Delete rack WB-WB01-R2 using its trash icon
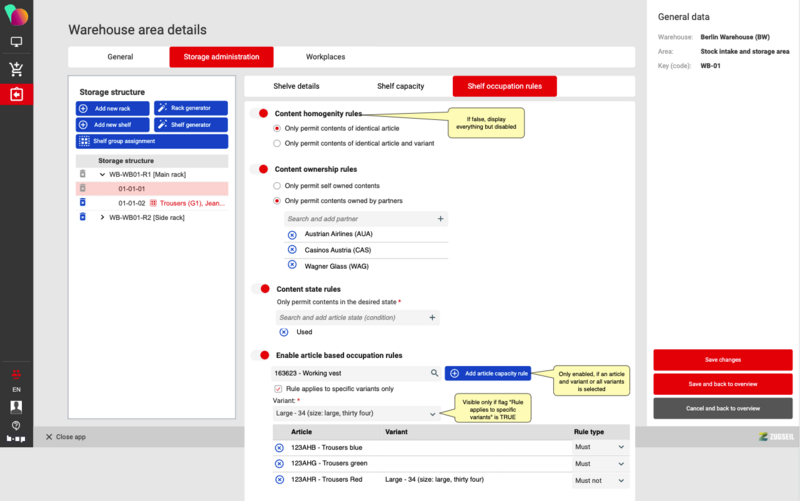The width and height of the screenshot is (800, 501). click(x=83, y=217)
